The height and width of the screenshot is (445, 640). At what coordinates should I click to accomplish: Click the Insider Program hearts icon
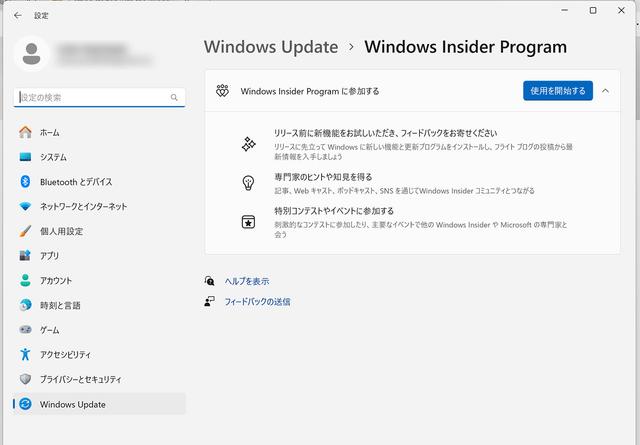click(x=222, y=91)
